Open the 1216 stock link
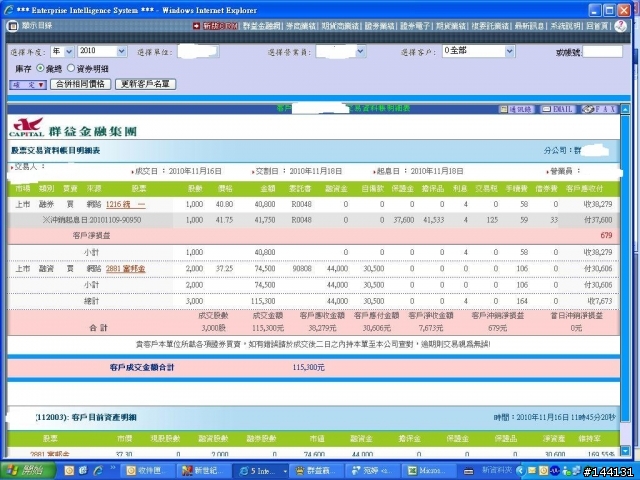This screenshot has width=640, height=480. click(126, 204)
